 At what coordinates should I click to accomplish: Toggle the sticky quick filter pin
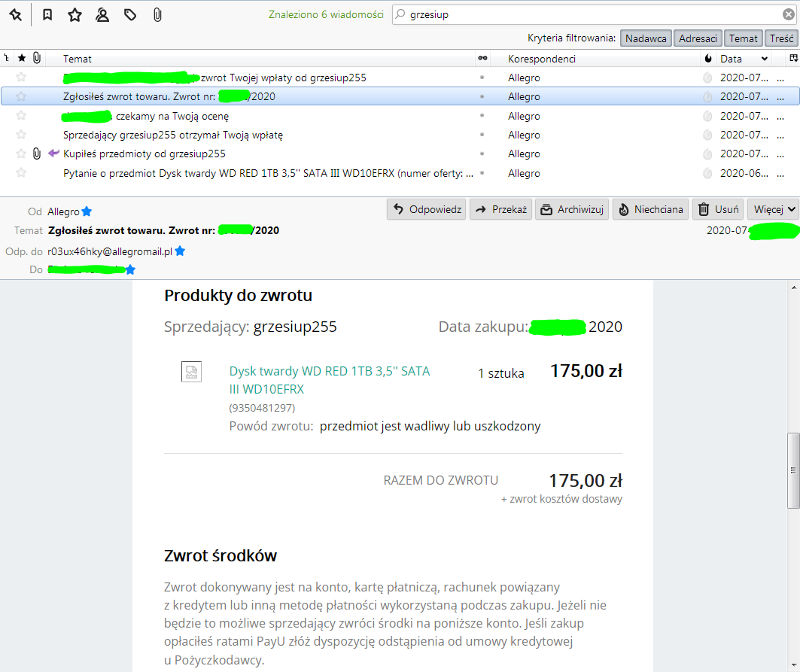coord(17,14)
